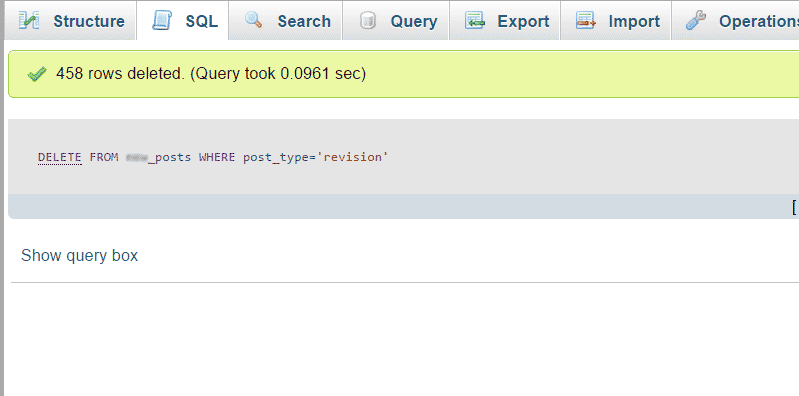Click the Show query box link
The width and height of the screenshot is (799, 396).
point(79,255)
